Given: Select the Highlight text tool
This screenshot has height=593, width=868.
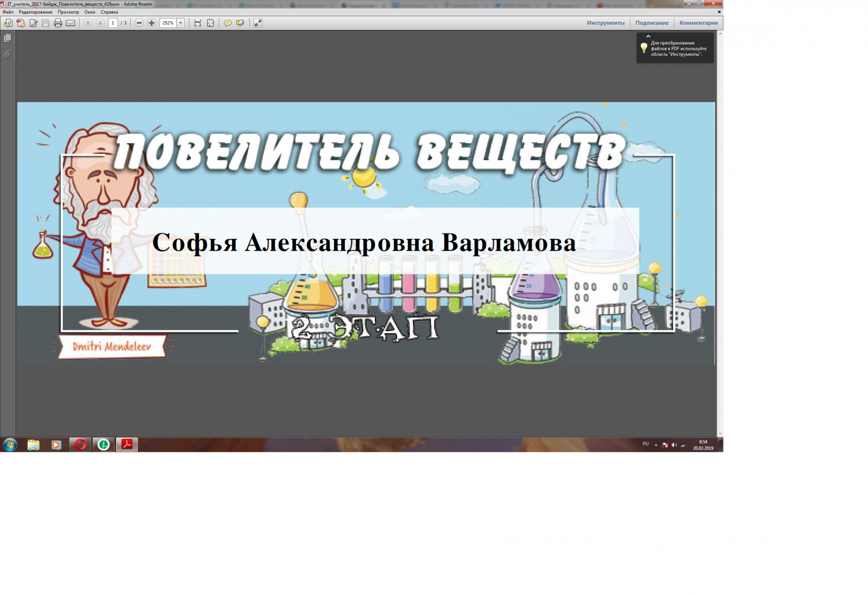Looking at the screenshot, I should click(240, 23).
